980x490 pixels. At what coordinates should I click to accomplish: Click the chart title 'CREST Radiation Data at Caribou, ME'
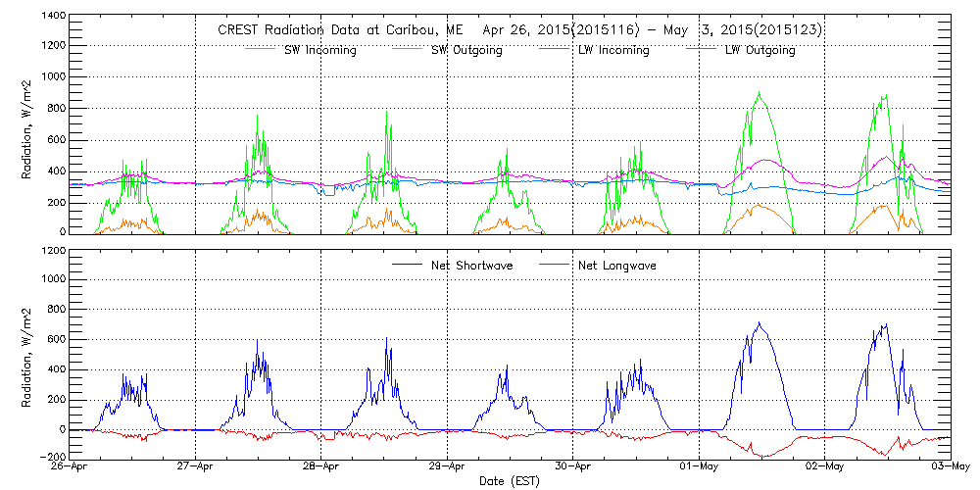pos(332,30)
